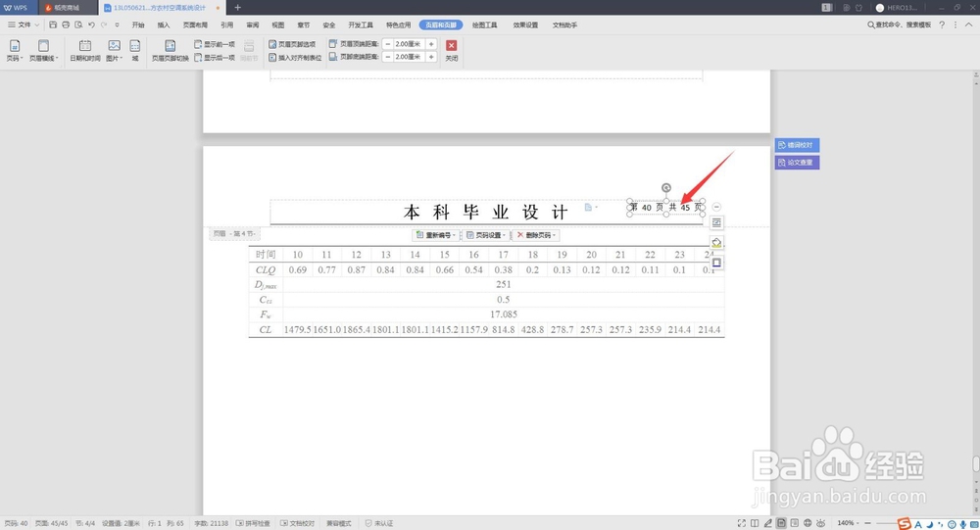Switch to the 绘图工具 tab
The width and height of the screenshot is (980, 530).
(484, 25)
